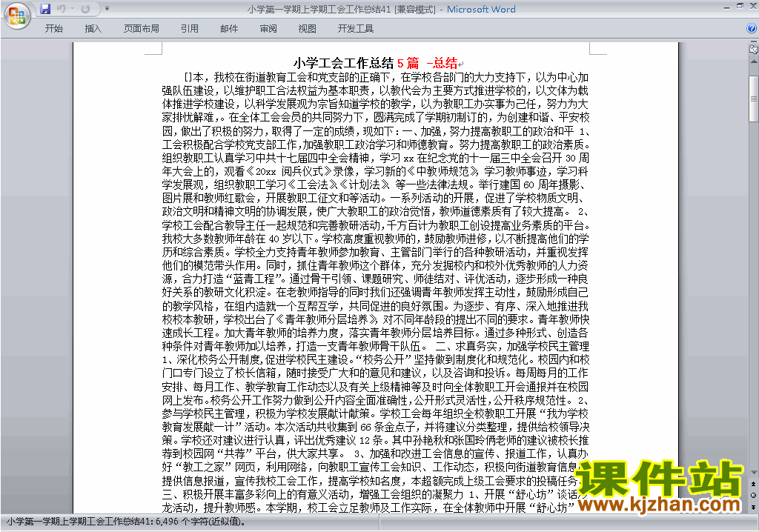Click the split-window handle above the ruler icon
Image resolution: width=759 pixels, height=532 pixels.
point(754,42)
